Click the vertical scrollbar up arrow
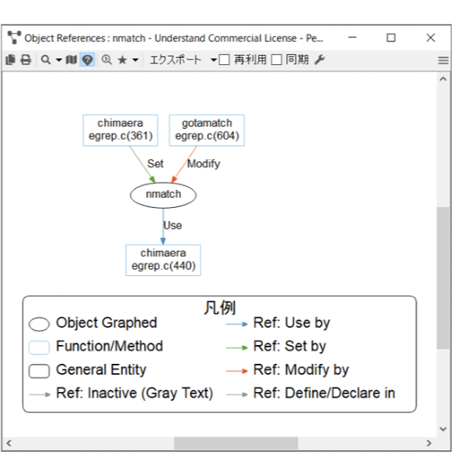The image size is (452, 476). [443, 79]
